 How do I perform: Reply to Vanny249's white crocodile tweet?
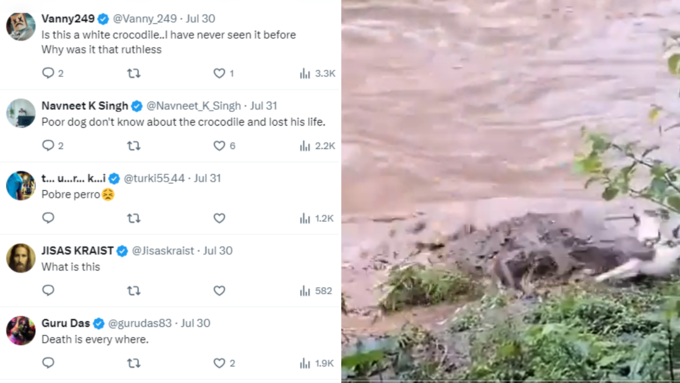pos(52,73)
